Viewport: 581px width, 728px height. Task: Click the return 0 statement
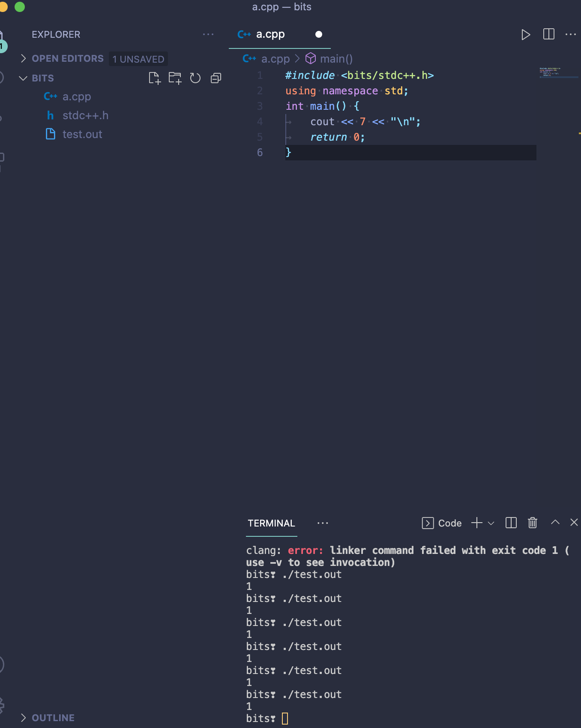pyautogui.click(x=338, y=137)
